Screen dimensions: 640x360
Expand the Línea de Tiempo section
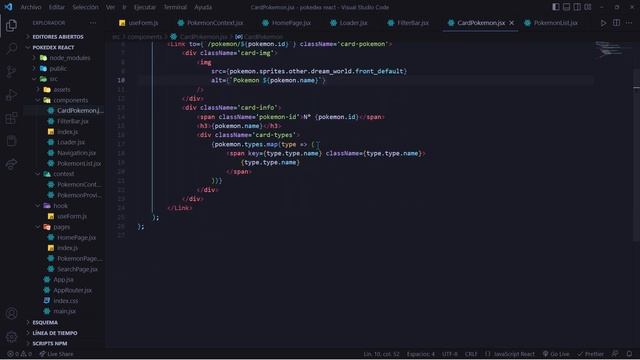[x=54, y=333]
